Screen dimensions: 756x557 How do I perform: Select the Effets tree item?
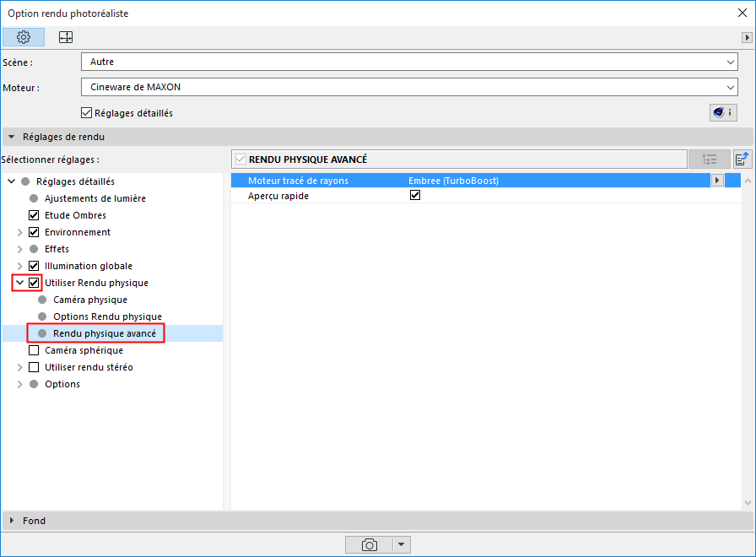coord(57,249)
